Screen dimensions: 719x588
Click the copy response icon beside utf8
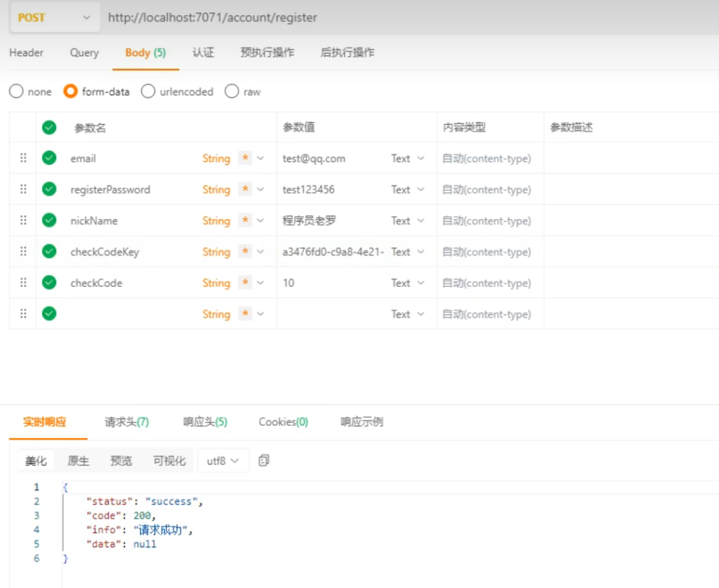(264, 461)
